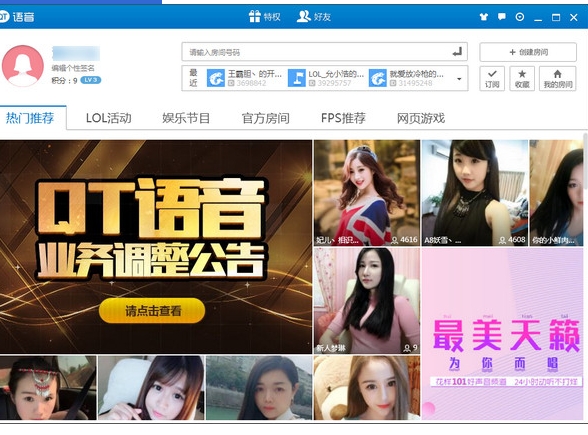Open thumbnail of girl with teddy bear
This screenshot has width=588, height=435.
pos(367,388)
